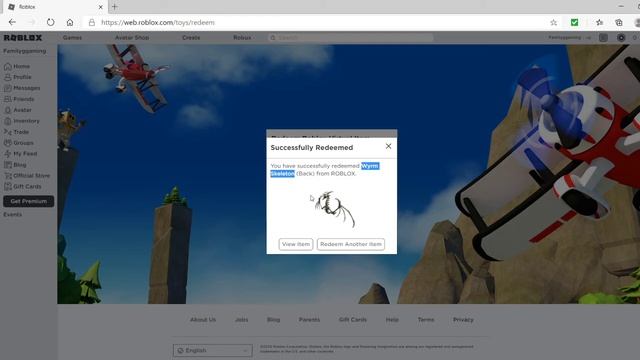Open the Robux balance icon in header
This screenshot has width=640, height=360.
click(621, 38)
